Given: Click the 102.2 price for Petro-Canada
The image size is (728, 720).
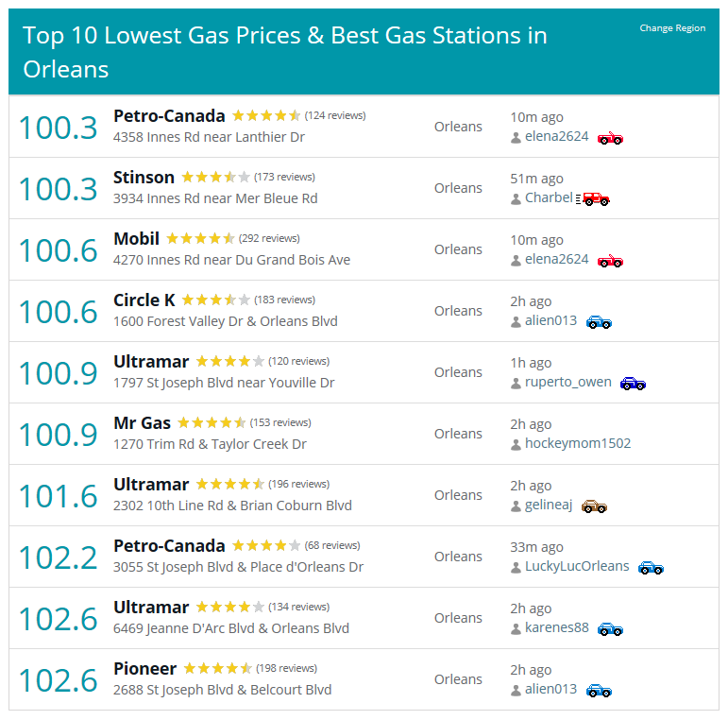Looking at the screenshot, I should coord(59,557).
